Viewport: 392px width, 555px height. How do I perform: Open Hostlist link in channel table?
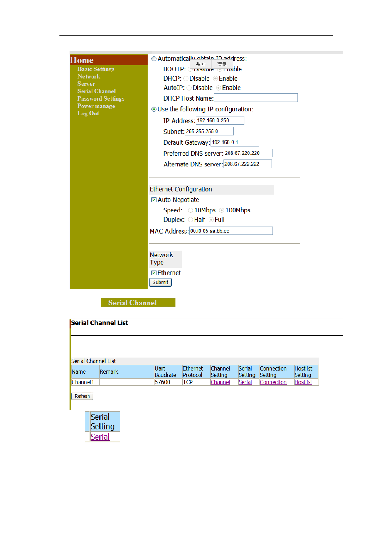pyautogui.click(x=303, y=382)
